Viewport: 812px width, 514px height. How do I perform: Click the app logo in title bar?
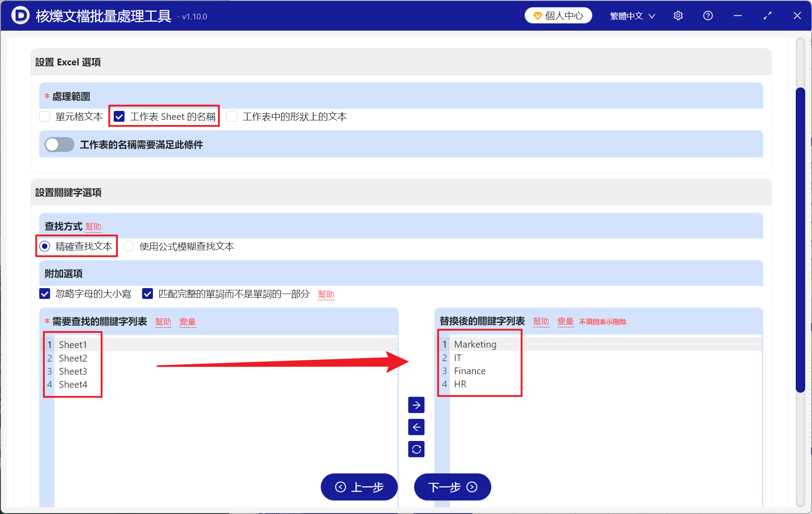click(20, 15)
